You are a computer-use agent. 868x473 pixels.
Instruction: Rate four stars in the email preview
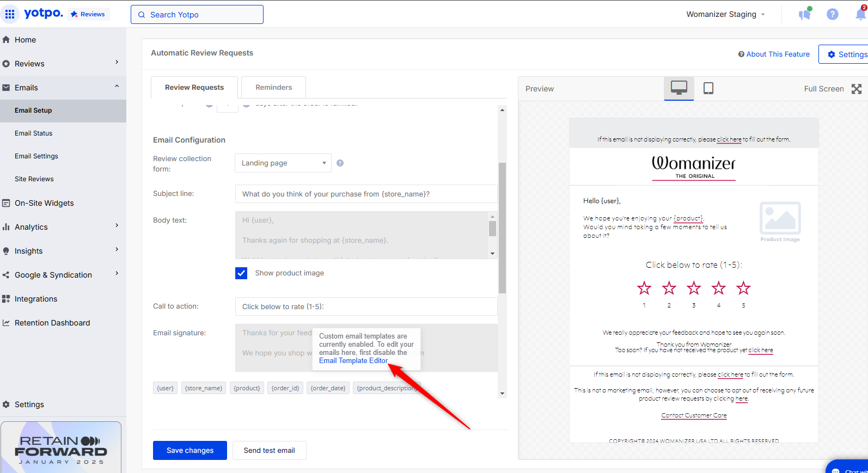719,288
